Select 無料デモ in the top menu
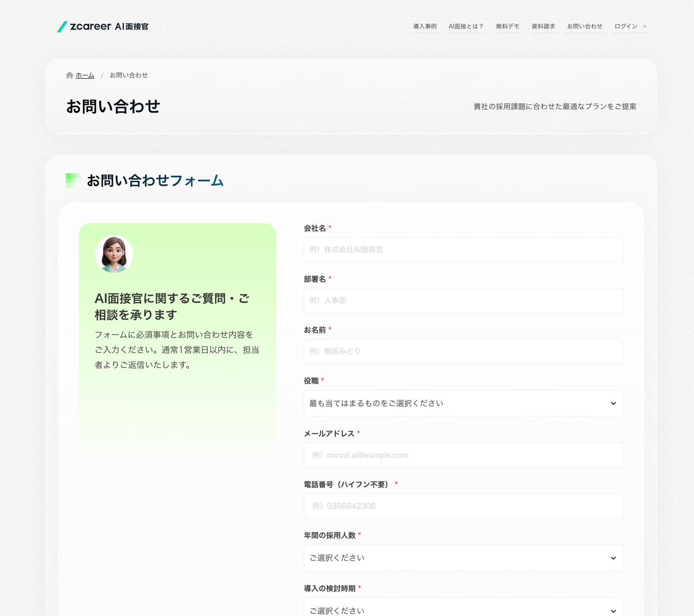This screenshot has width=694, height=616. coord(507,27)
